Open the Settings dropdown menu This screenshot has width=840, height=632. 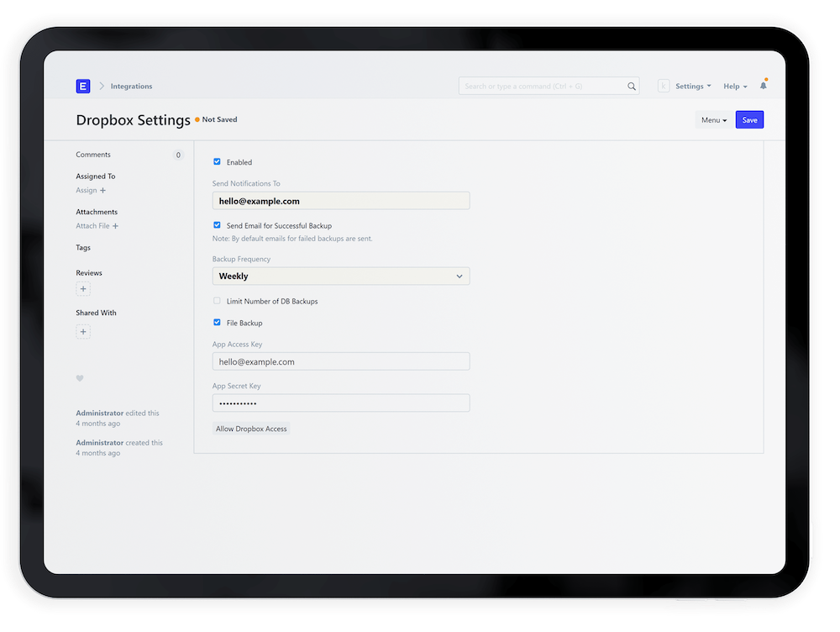click(693, 86)
